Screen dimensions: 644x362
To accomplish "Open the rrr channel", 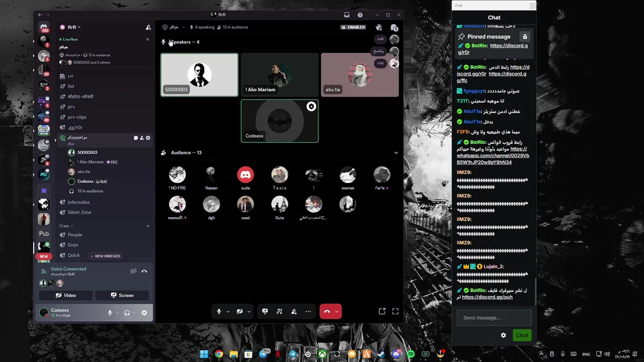I will pos(105,76).
